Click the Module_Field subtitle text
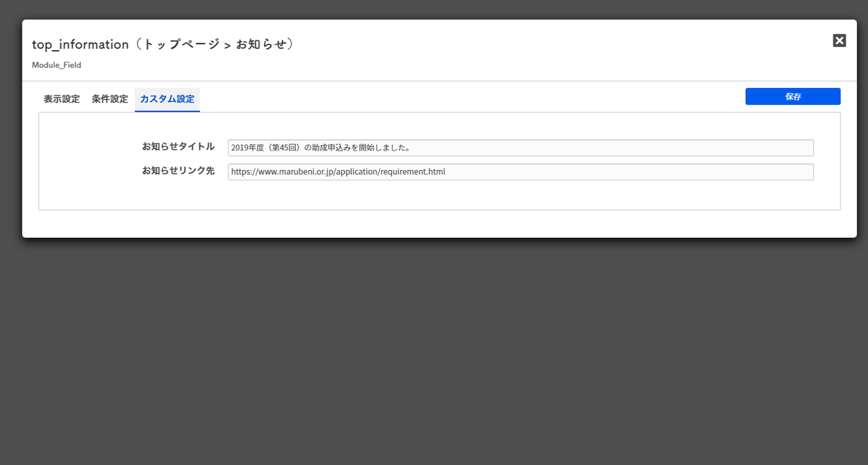This screenshot has height=465, width=868. (x=56, y=65)
